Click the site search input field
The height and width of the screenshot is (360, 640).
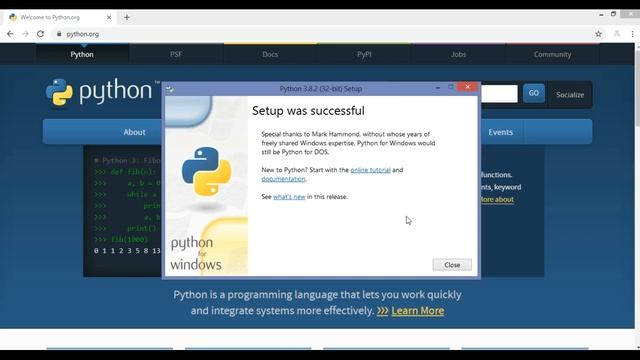(499, 93)
